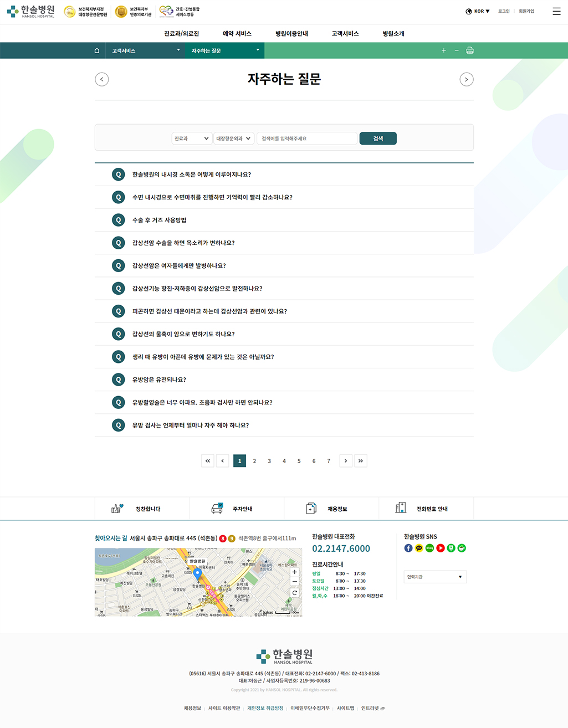
Task: Click the map refresh icon
Action: 295,593
